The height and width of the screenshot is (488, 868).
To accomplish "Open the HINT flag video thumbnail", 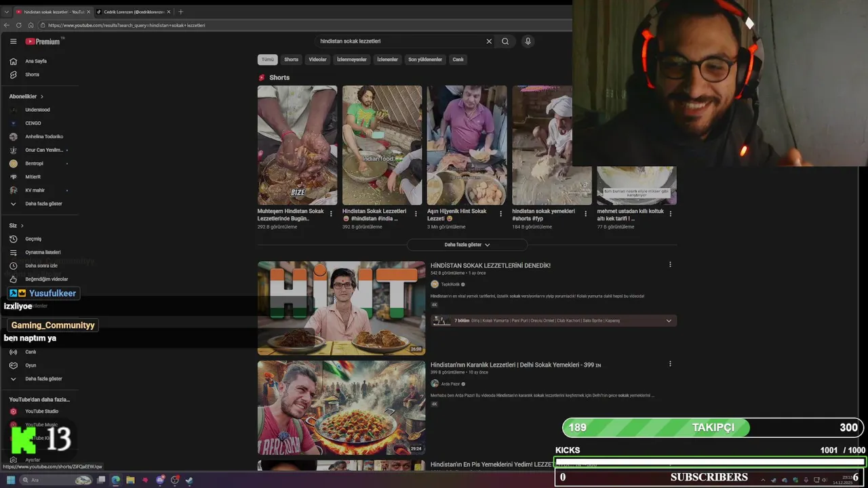I will [341, 308].
